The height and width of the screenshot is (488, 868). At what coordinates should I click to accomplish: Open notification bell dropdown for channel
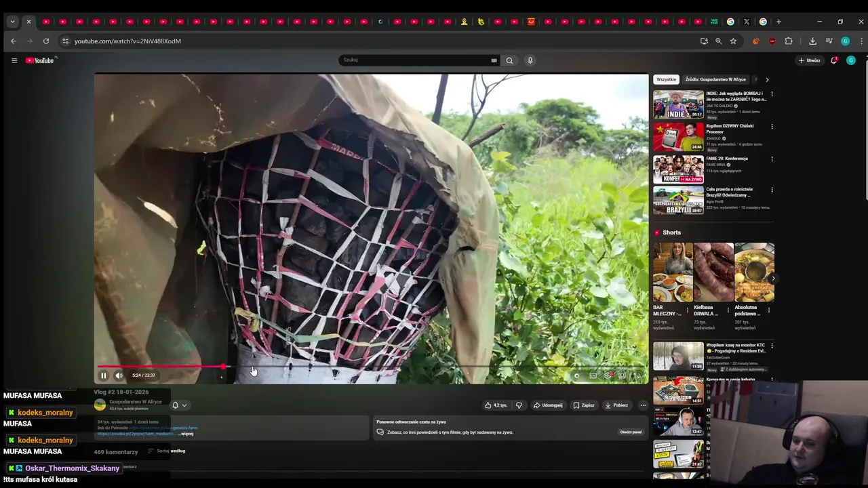(179, 405)
